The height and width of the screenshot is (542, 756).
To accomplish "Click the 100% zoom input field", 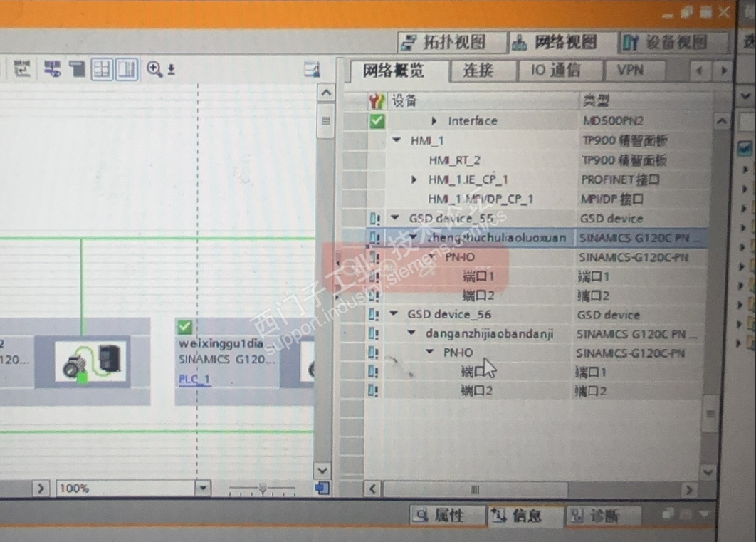I will point(126,488).
